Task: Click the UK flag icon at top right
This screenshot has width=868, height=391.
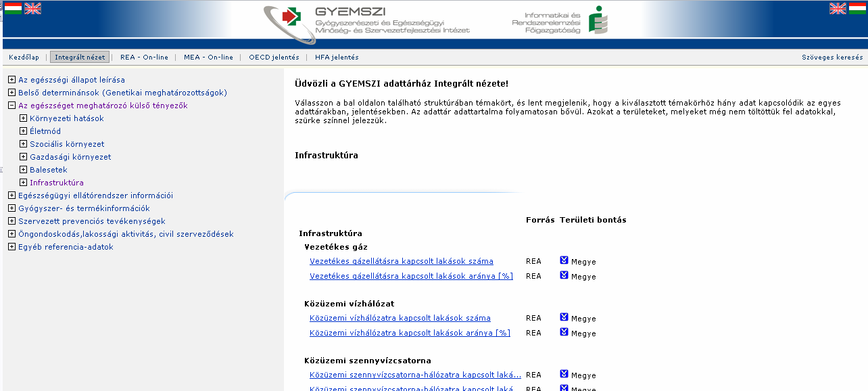Action: pos(838,8)
